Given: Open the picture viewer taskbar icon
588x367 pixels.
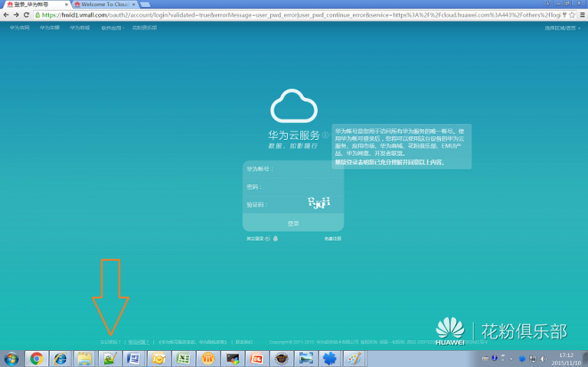Looking at the screenshot, I should [x=306, y=359].
